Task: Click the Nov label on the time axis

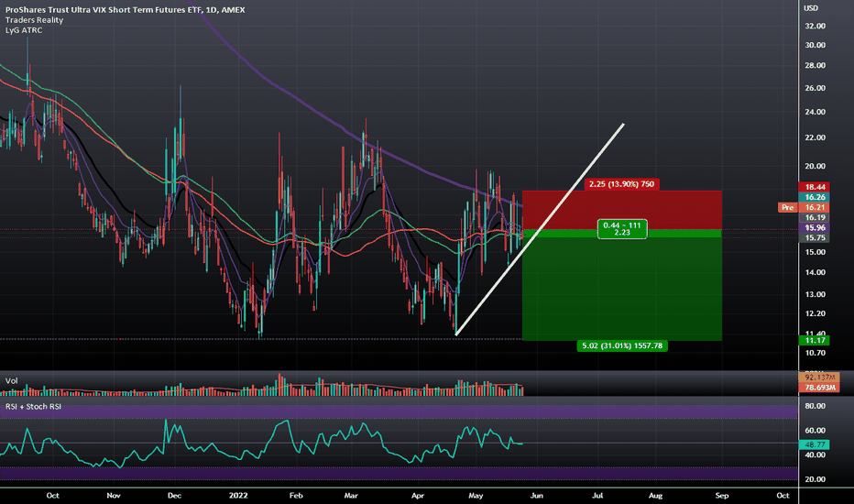Action: (114, 495)
